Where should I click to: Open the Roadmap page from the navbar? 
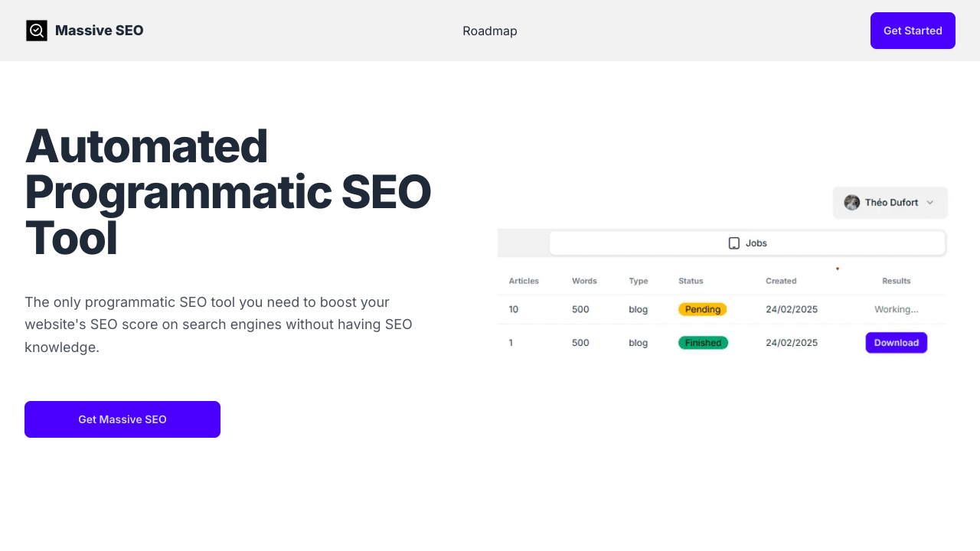point(489,31)
